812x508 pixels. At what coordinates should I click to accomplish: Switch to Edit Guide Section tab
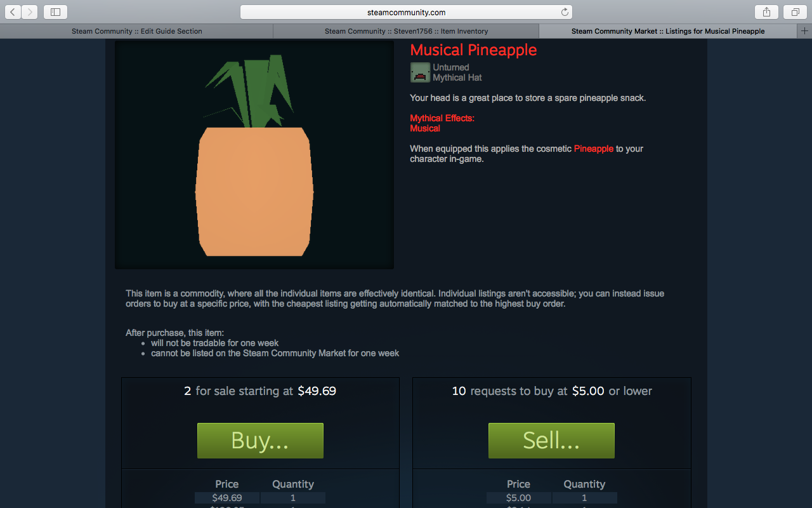pyautogui.click(x=136, y=31)
